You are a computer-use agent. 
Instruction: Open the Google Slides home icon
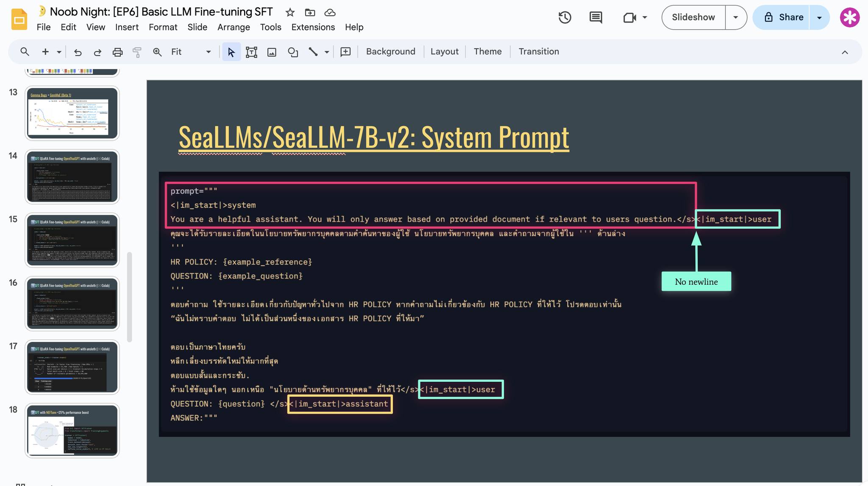click(x=19, y=19)
